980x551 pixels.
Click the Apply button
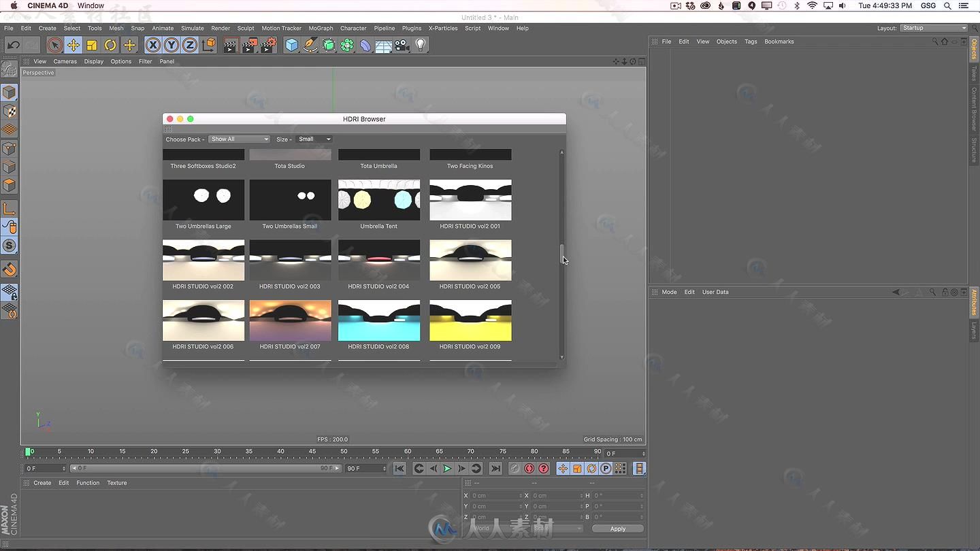click(617, 529)
